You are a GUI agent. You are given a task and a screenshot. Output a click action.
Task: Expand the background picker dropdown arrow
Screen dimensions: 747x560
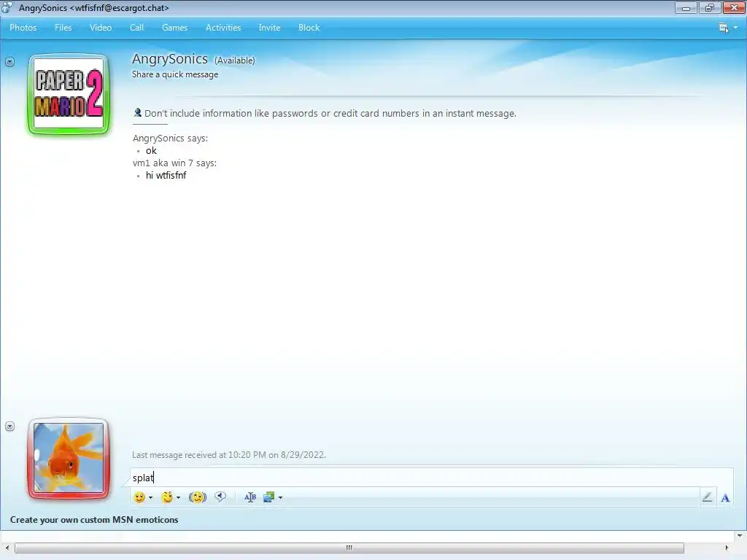tap(280, 497)
